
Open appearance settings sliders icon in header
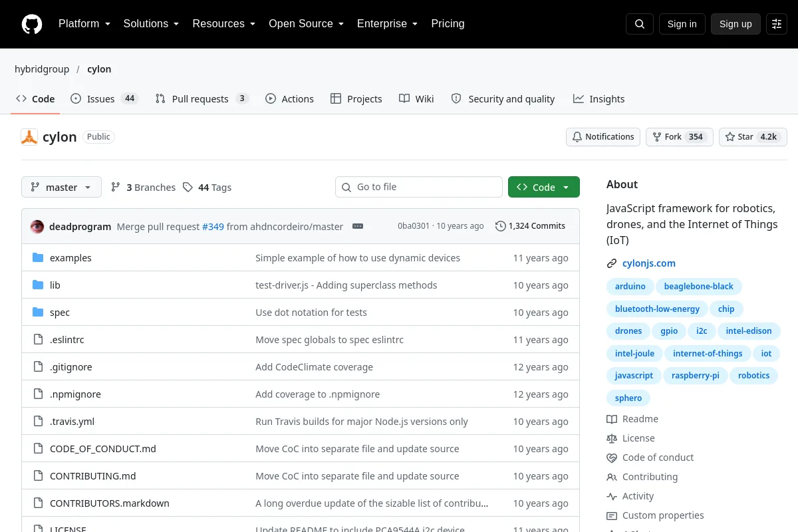(777, 24)
